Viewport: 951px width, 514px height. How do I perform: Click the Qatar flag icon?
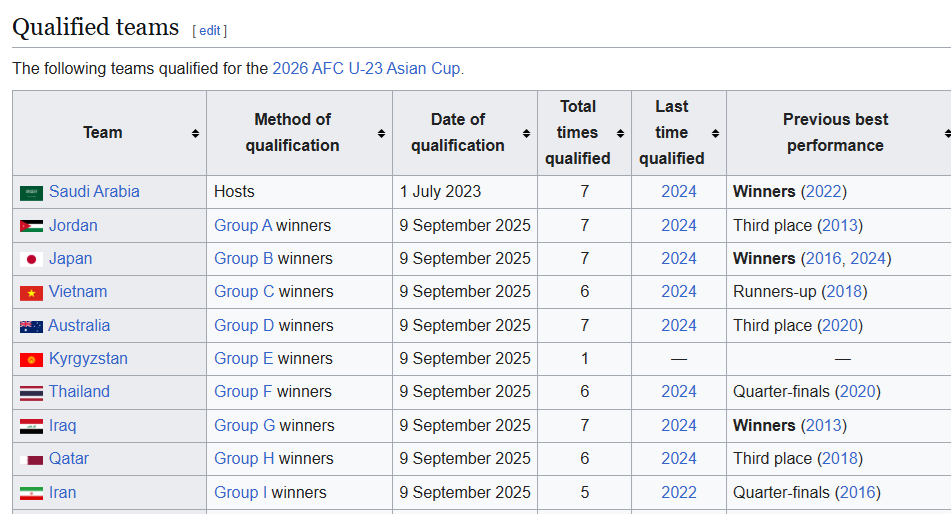point(31,460)
